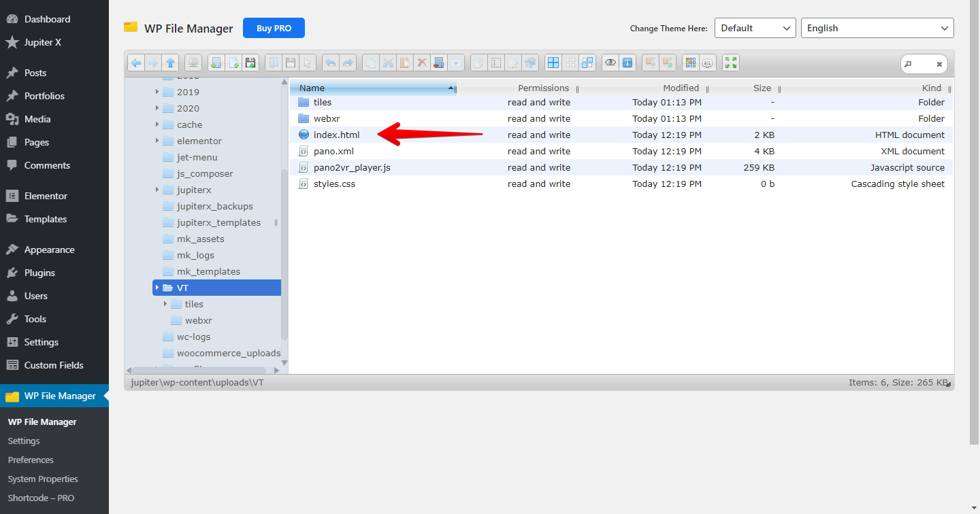Select the index.html file row
Screen dimensions: 980x514
coord(621,135)
